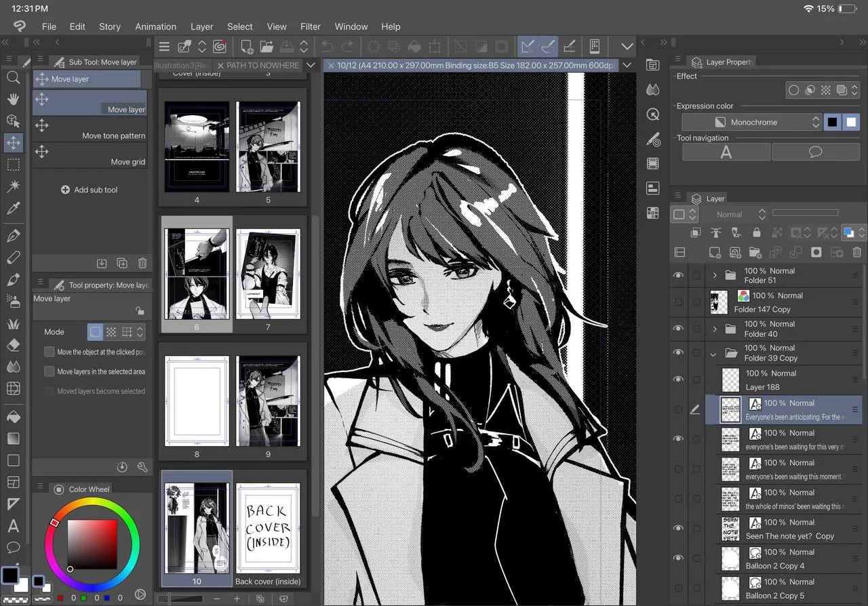Click the black expression color swatch

pyautogui.click(x=832, y=122)
